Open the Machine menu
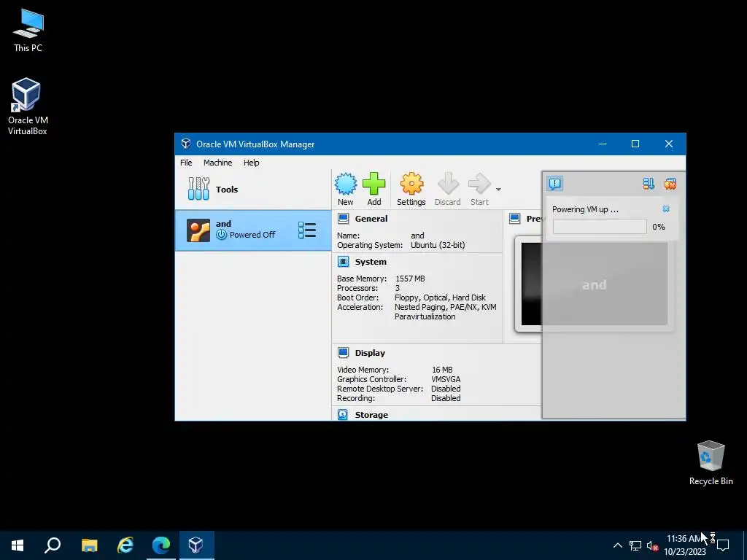This screenshot has height=560, width=747. [x=217, y=163]
